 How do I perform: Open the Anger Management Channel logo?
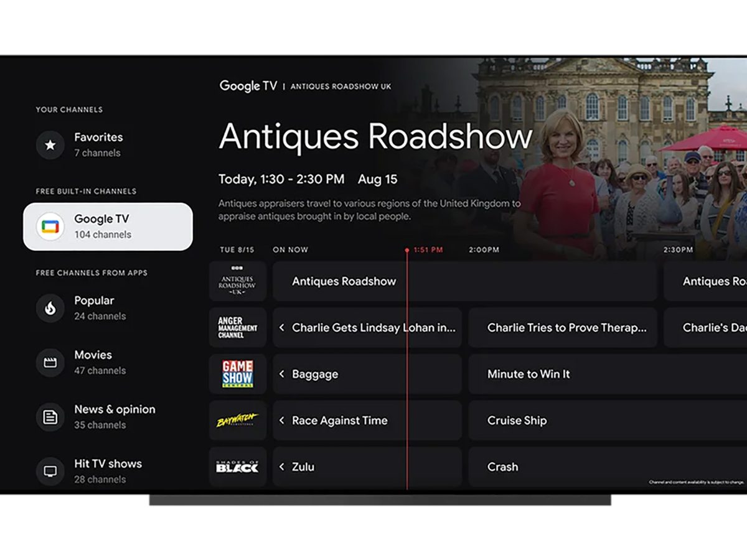[237, 327]
